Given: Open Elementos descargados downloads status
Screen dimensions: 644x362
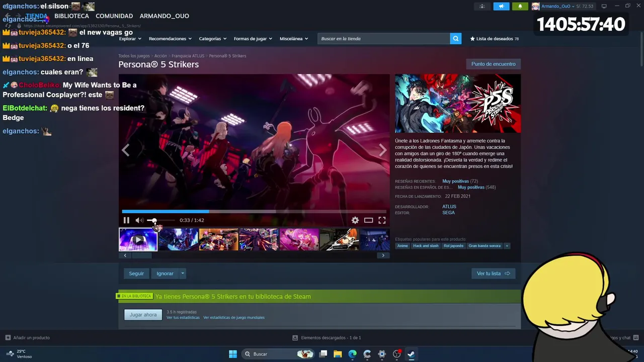Looking at the screenshot, I should [x=327, y=338].
